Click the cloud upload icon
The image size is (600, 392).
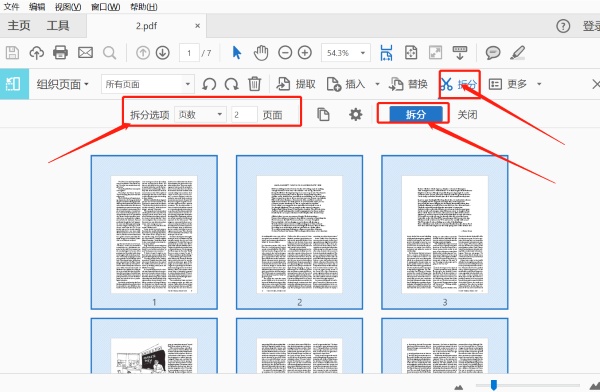pyautogui.click(x=37, y=53)
